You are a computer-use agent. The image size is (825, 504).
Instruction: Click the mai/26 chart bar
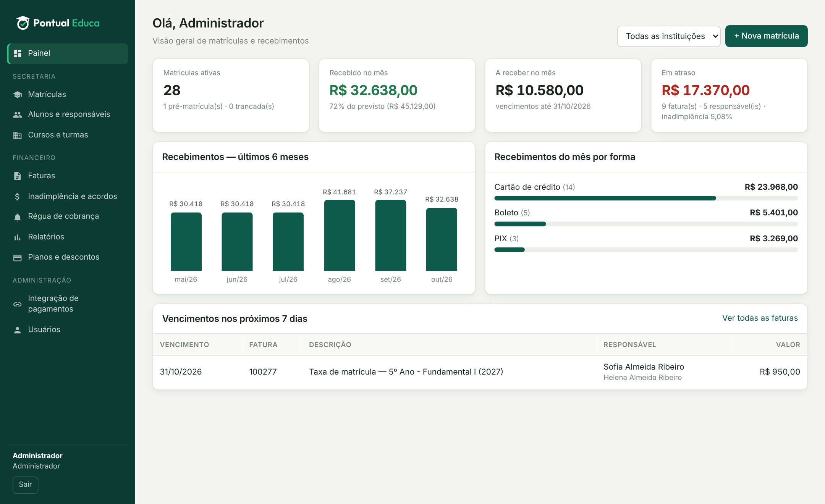[x=186, y=242]
